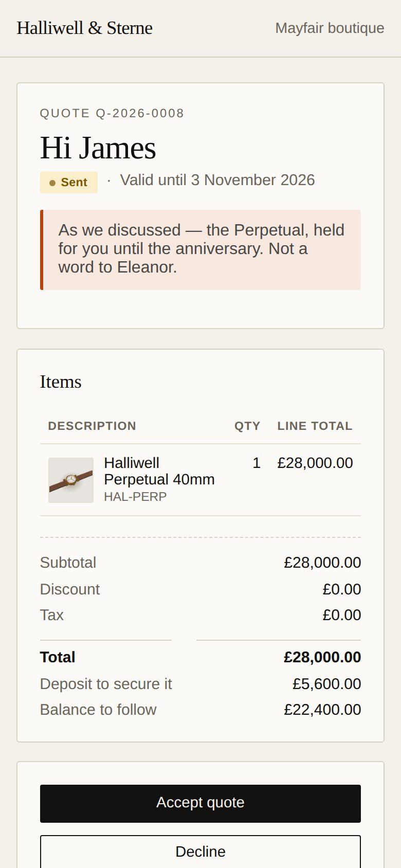Click the Items section heading
The image size is (401, 868).
coord(61,382)
